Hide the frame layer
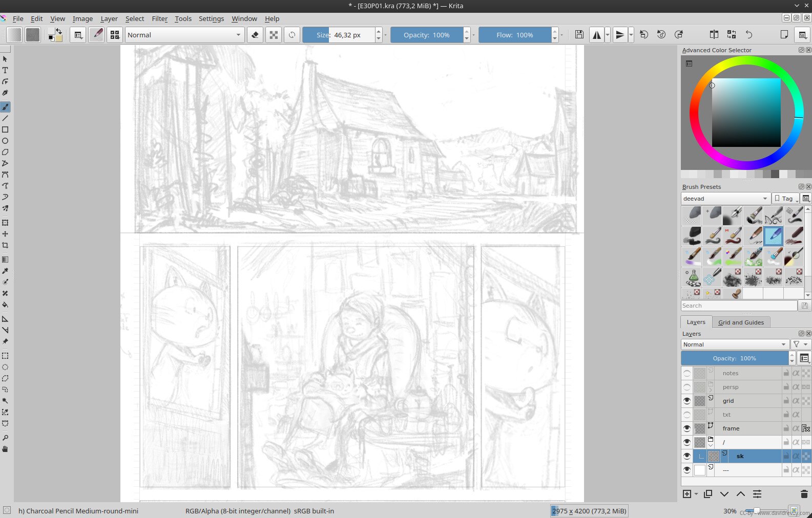This screenshot has height=518, width=812. pyautogui.click(x=687, y=428)
